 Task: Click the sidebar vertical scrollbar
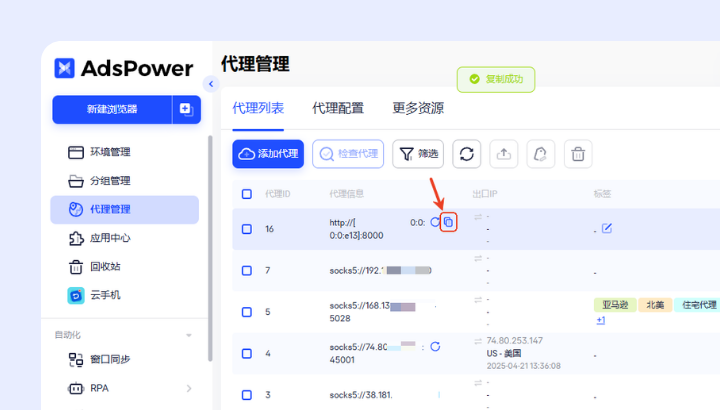tap(210, 248)
